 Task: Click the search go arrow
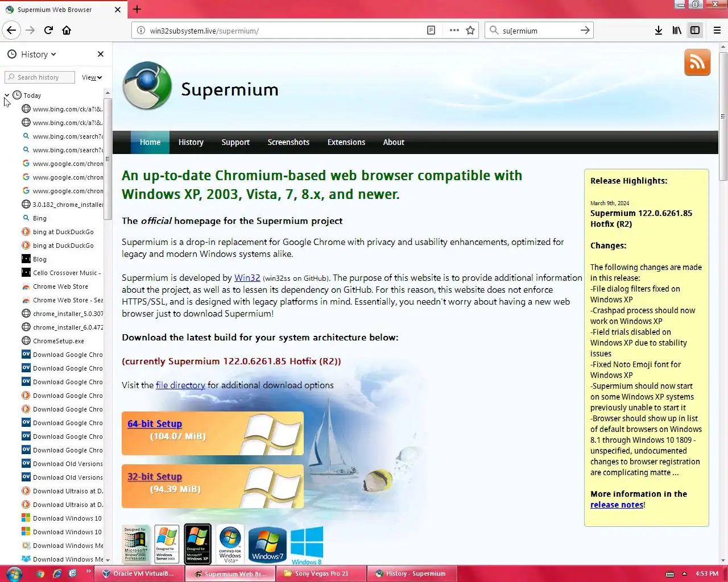point(585,30)
